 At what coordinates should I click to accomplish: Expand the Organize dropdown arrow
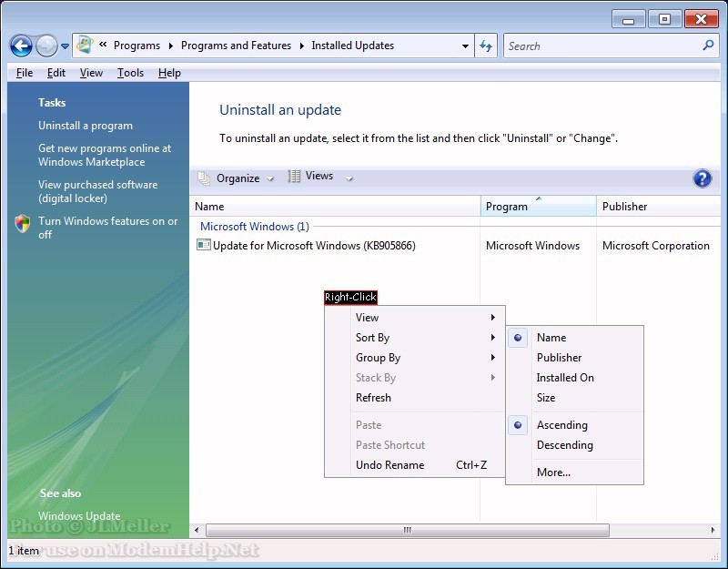point(270,178)
